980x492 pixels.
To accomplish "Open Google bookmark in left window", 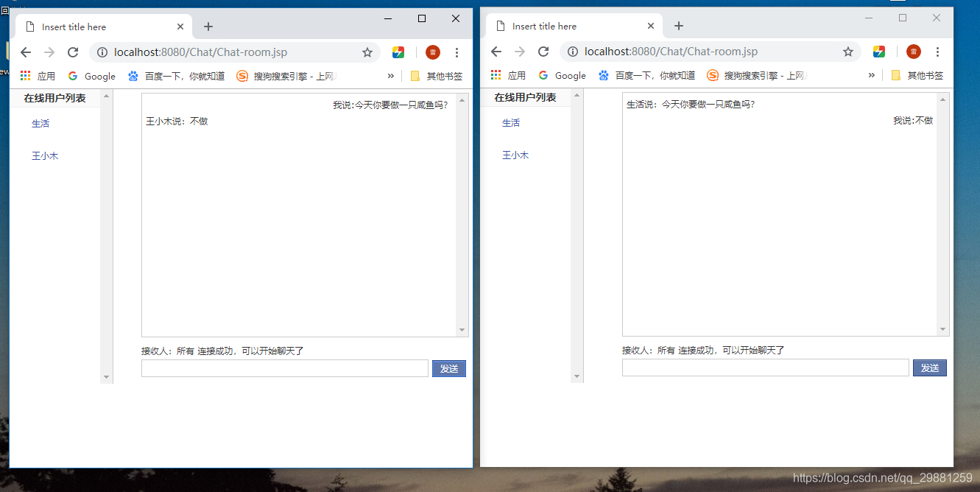I will pos(92,76).
